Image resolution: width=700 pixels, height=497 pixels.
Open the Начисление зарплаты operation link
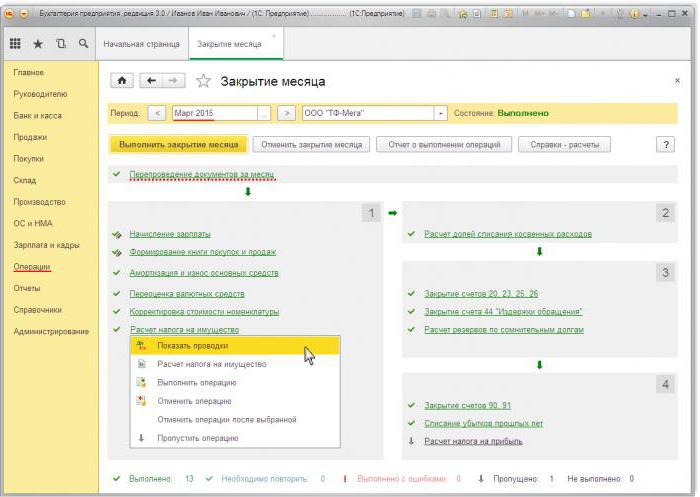tap(169, 234)
